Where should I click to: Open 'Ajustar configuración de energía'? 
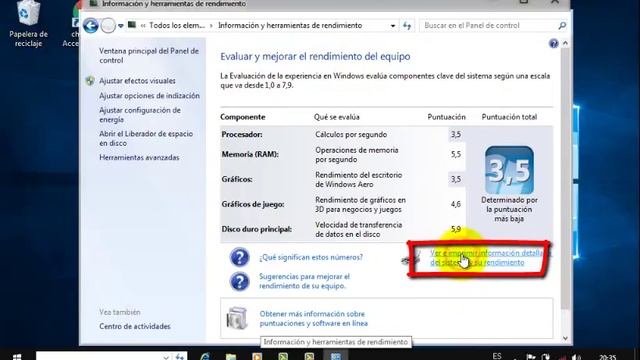(x=140, y=115)
